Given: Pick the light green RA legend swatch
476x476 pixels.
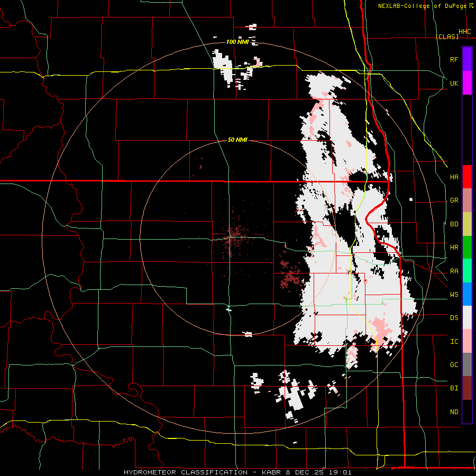Looking at the screenshot, I should point(467,271).
